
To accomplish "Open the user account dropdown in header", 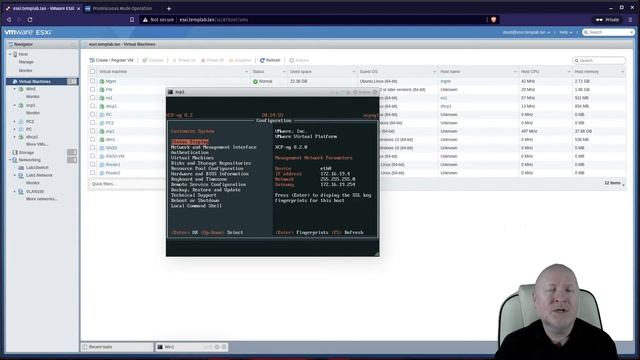I will [x=526, y=32].
